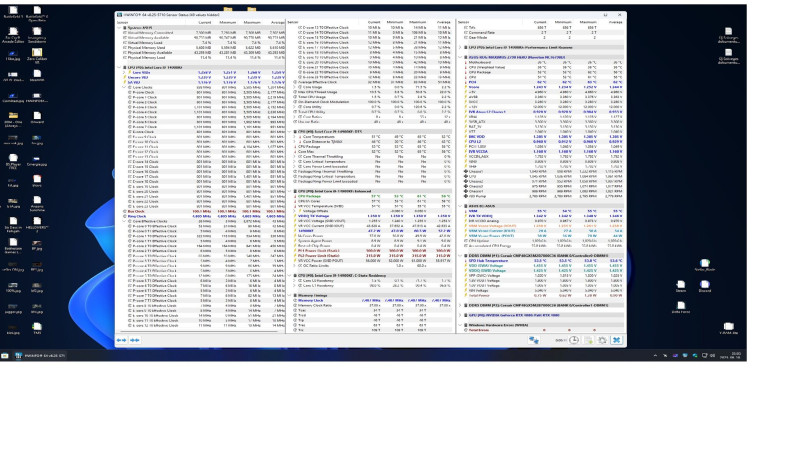The width and height of the screenshot is (800, 457).
Task: Expand the Core Usage row
Action: (x=295, y=87)
